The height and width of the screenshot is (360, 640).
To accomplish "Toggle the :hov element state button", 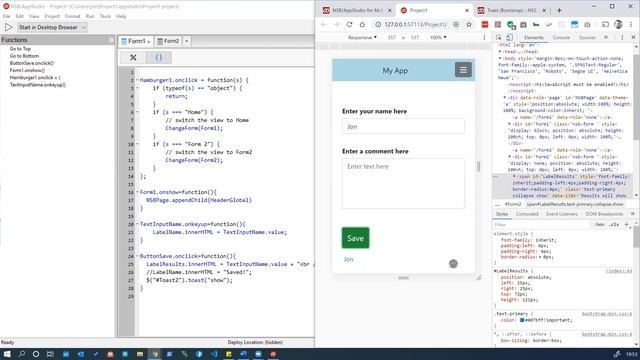I will tap(599, 225).
